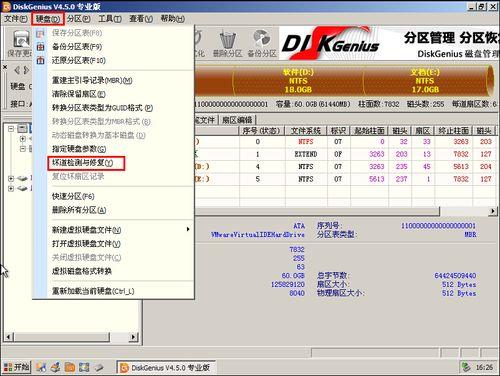Click left arrow of tree pane scrollbar
The image size is (500, 376).
click(9, 337)
